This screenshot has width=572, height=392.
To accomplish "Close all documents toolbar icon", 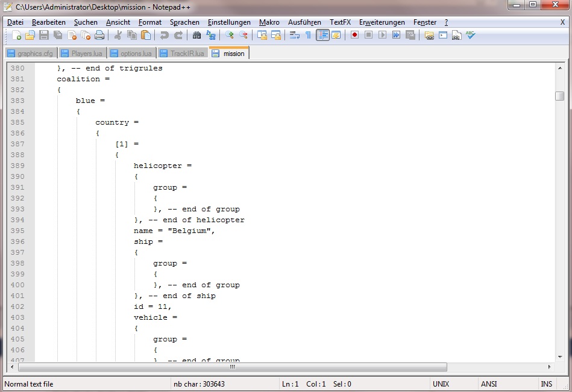I will tap(86, 35).
